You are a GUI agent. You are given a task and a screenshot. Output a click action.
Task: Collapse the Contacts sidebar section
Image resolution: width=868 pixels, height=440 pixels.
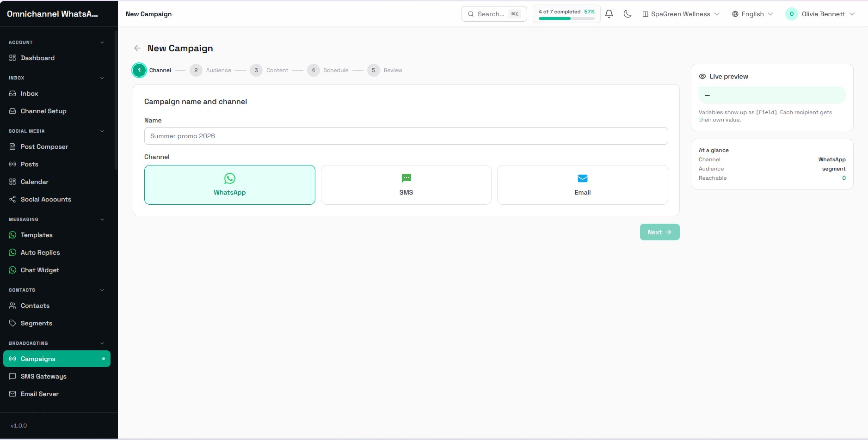(x=102, y=290)
